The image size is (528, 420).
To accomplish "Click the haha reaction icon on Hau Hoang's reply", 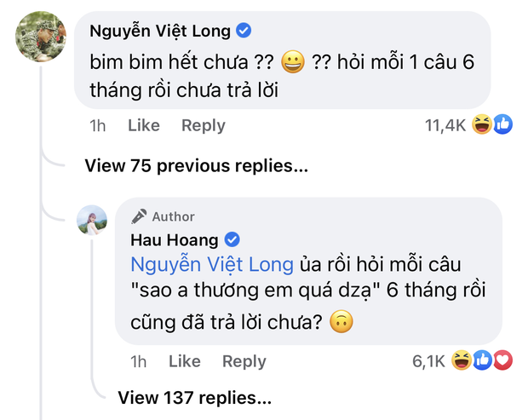I will pyautogui.click(x=461, y=361).
